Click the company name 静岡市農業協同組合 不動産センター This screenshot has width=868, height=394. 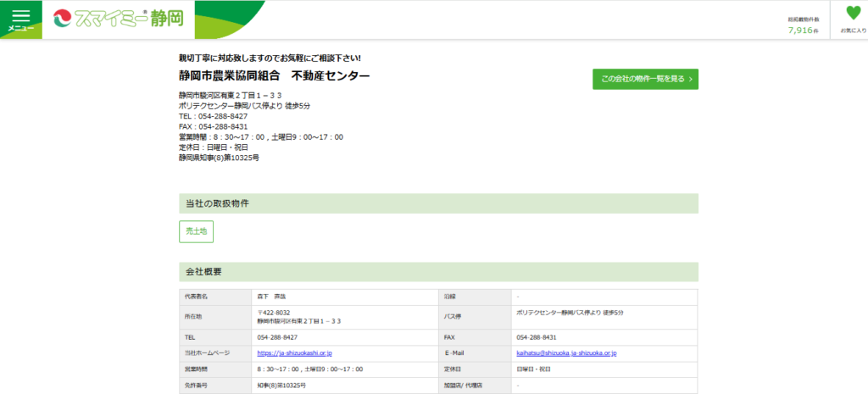pyautogui.click(x=274, y=75)
